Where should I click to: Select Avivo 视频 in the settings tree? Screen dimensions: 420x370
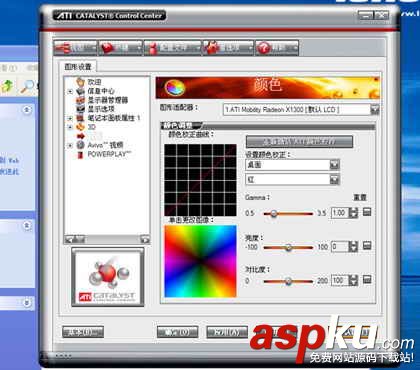(105, 145)
